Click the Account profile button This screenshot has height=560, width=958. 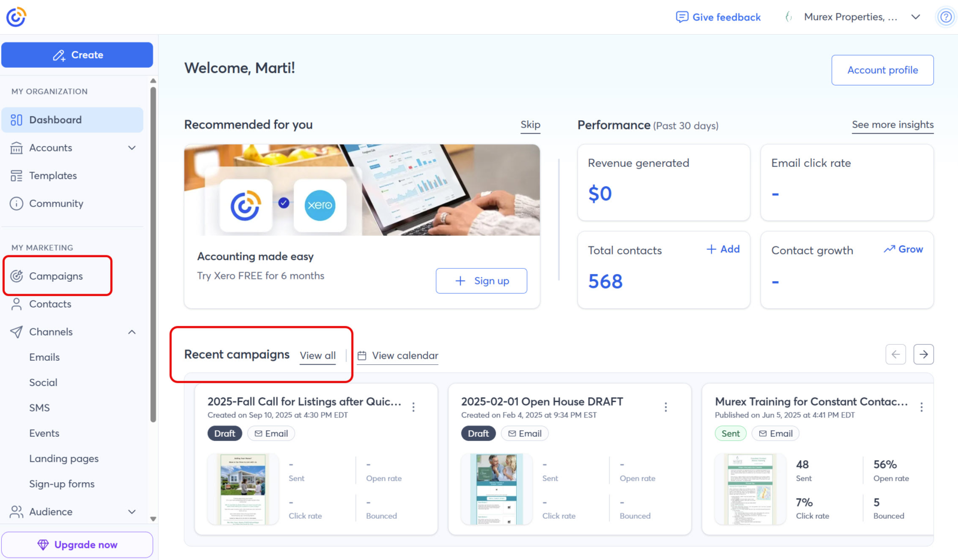pyautogui.click(x=883, y=70)
